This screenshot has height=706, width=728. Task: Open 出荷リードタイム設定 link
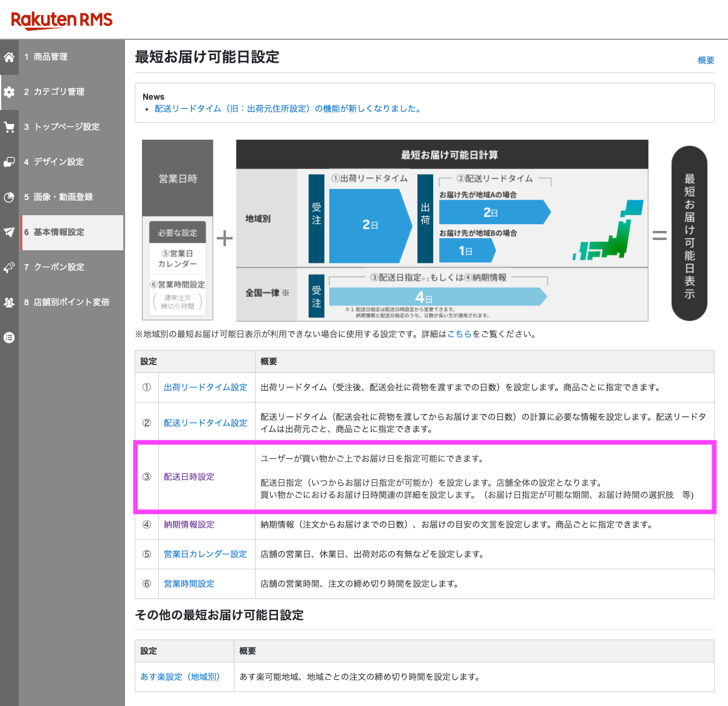[x=205, y=387]
